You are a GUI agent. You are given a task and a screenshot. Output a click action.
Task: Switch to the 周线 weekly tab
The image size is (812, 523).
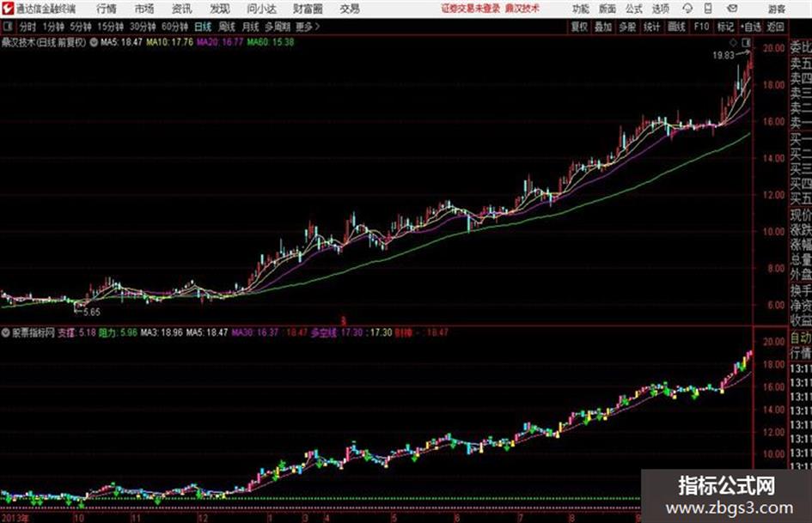(227, 27)
